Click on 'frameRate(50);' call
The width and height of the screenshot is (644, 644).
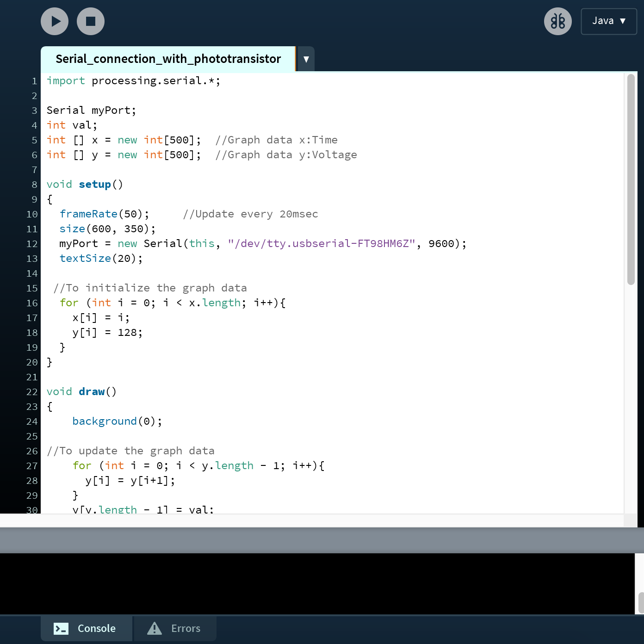tap(104, 214)
